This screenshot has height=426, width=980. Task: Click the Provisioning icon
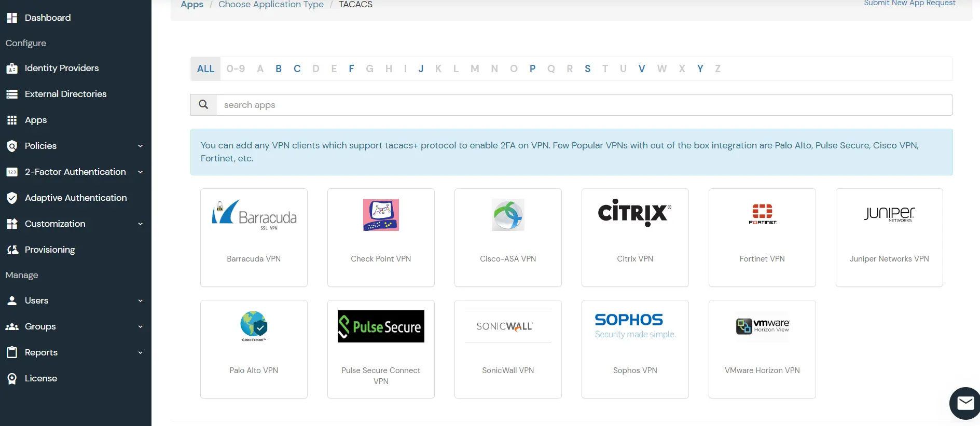click(x=12, y=250)
